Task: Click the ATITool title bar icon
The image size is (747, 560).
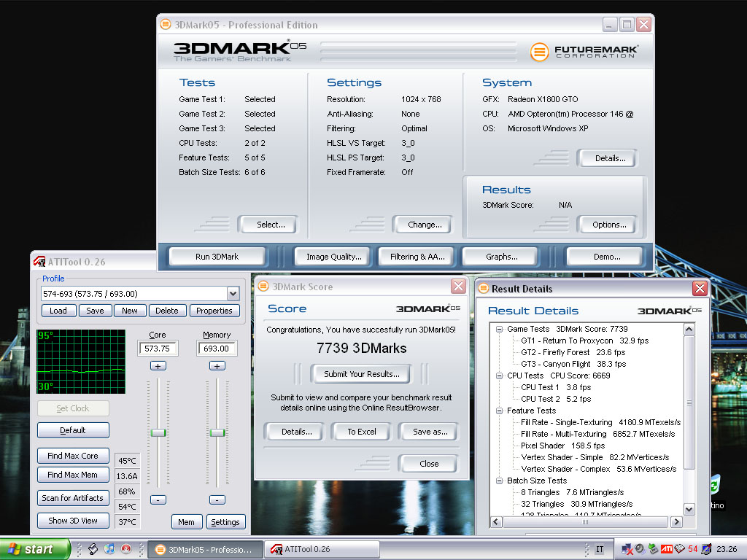Action: point(39,262)
